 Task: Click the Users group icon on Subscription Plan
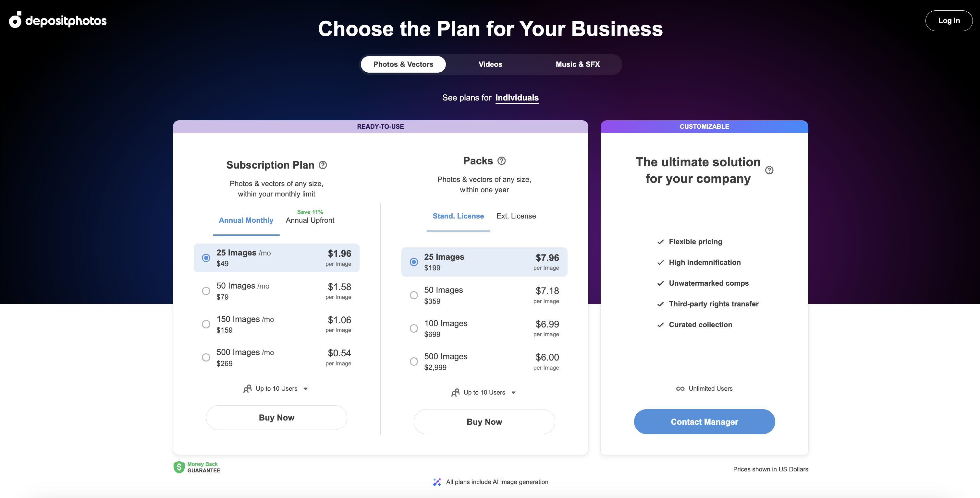tap(247, 388)
